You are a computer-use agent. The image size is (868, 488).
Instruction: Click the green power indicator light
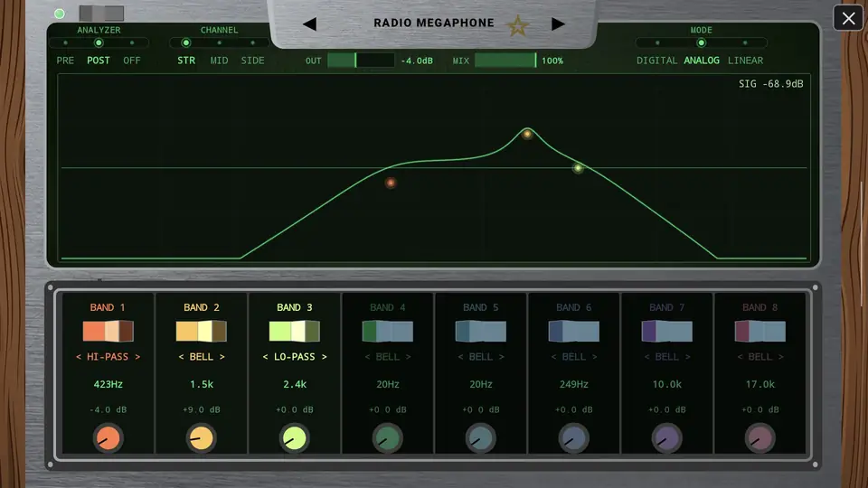[60, 14]
